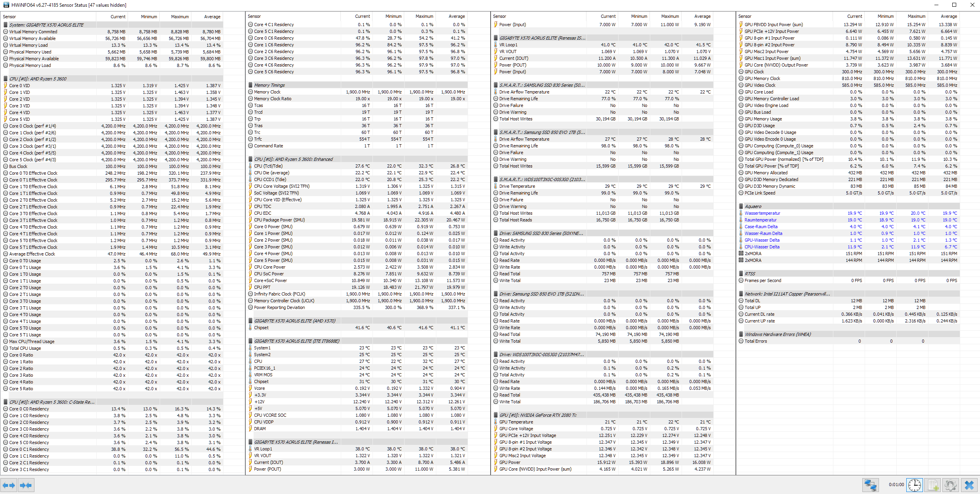Click the circle icon beside Frames per Second
Screen dimensions: 980x494
pyautogui.click(x=741, y=280)
